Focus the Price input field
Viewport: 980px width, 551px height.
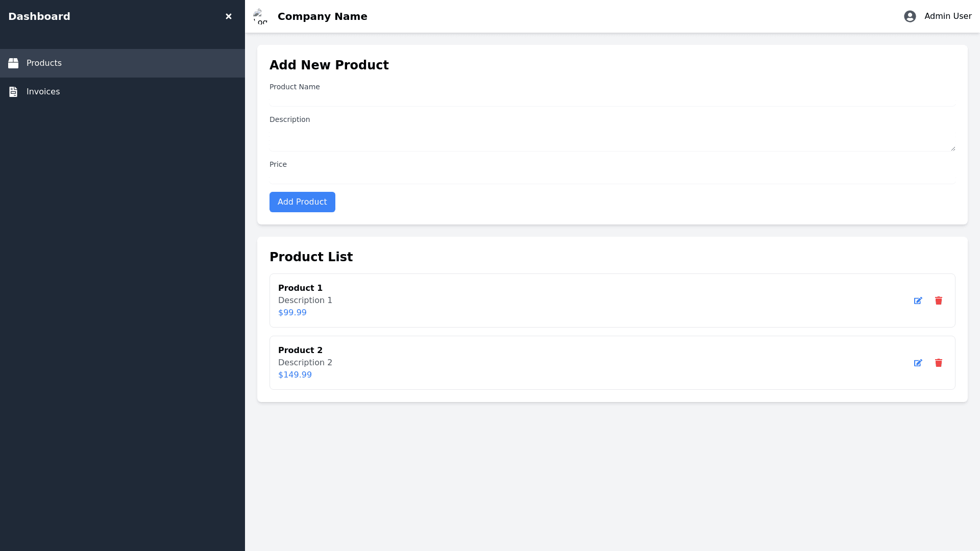pyautogui.click(x=612, y=178)
